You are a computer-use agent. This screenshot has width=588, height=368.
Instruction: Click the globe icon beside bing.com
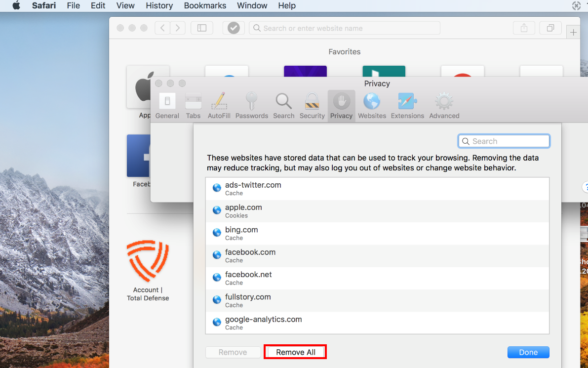217,233
